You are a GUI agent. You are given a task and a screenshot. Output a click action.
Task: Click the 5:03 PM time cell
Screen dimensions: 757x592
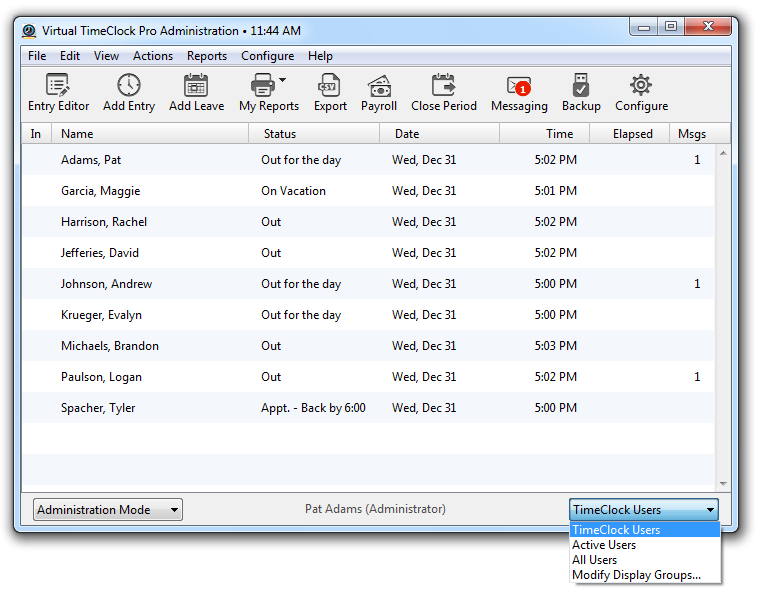click(x=555, y=346)
